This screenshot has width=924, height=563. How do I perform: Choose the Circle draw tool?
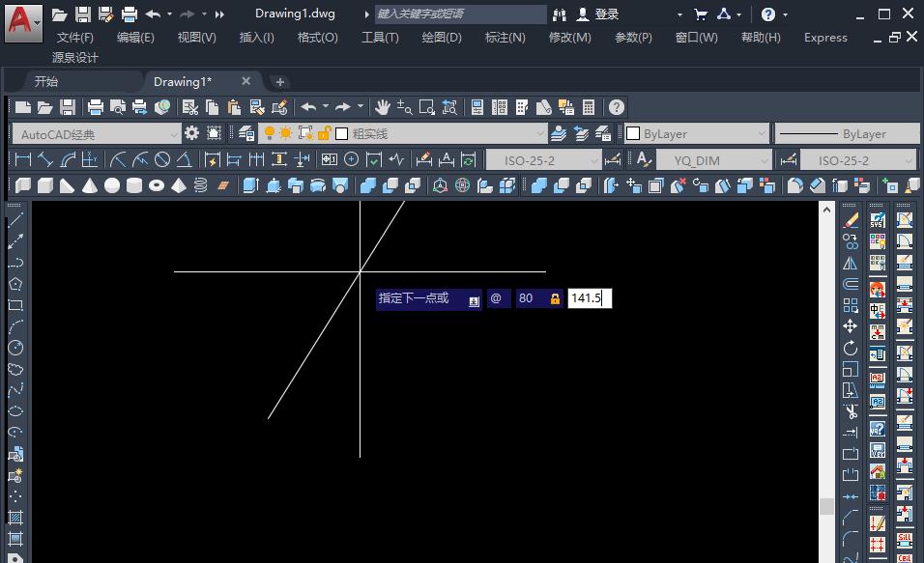(15, 348)
